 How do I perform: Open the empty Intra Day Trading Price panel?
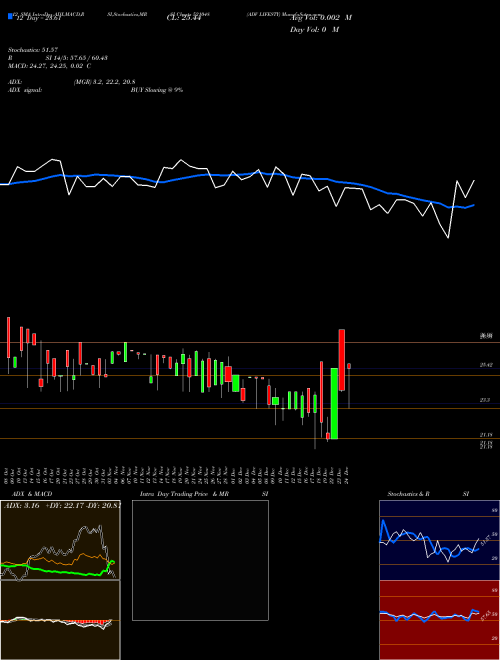(x=200, y=560)
